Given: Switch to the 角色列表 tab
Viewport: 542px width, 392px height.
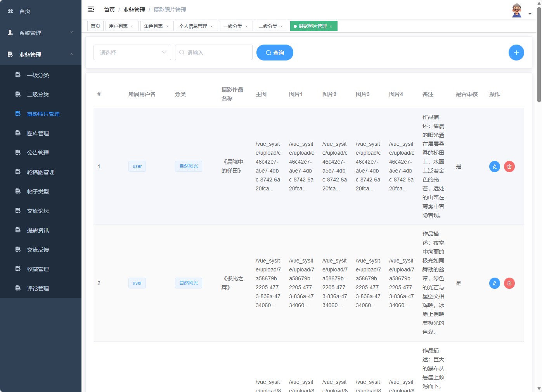Looking at the screenshot, I should pyautogui.click(x=153, y=26).
